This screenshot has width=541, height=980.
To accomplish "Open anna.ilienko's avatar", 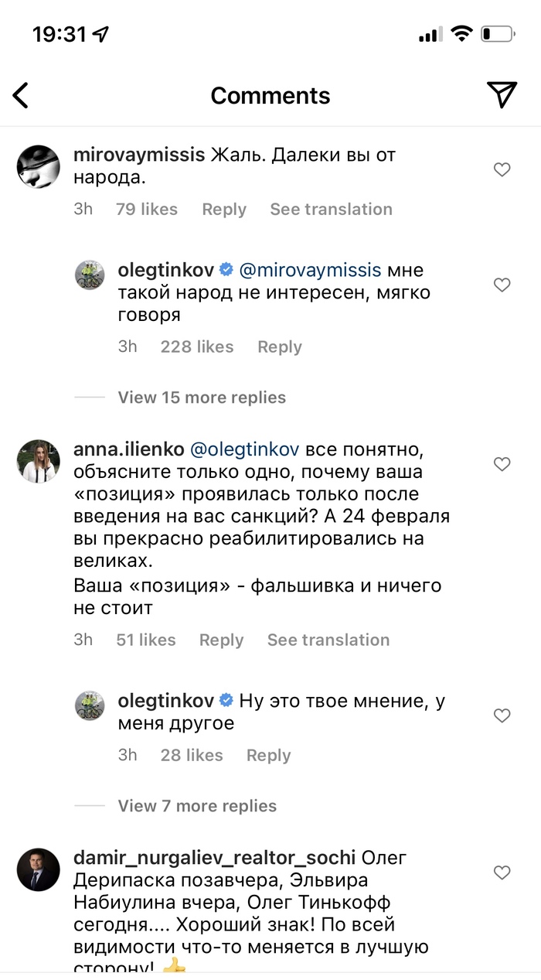I will coord(39,461).
